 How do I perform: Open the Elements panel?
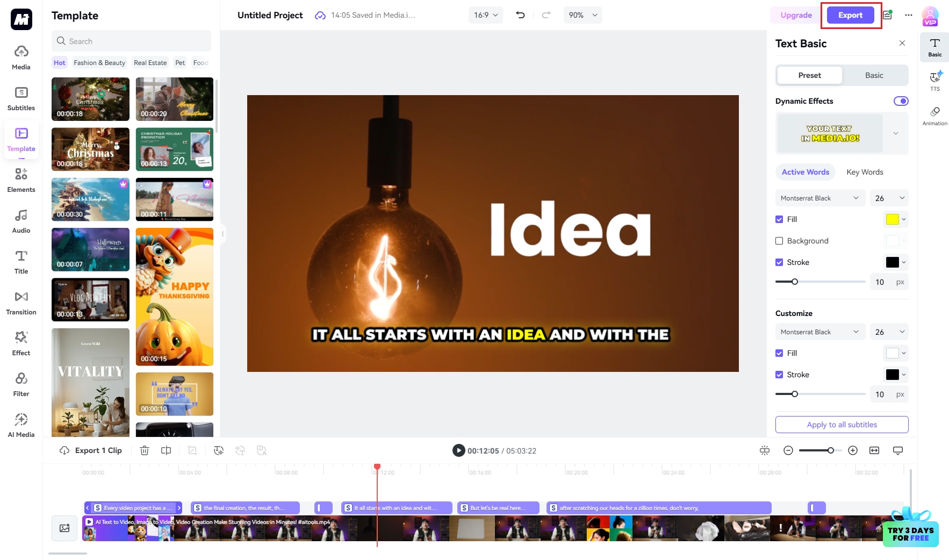pos(21,180)
